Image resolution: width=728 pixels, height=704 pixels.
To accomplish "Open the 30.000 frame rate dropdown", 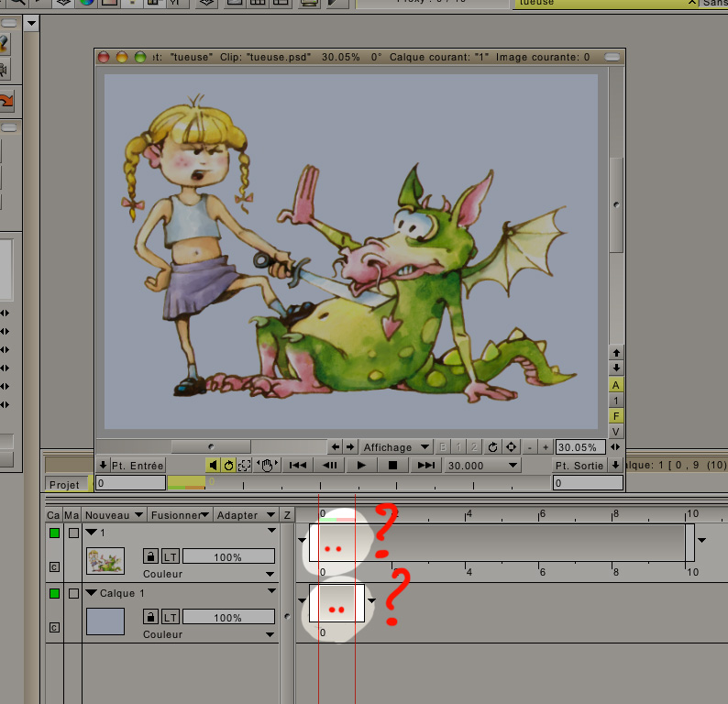I will pyautogui.click(x=482, y=465).
